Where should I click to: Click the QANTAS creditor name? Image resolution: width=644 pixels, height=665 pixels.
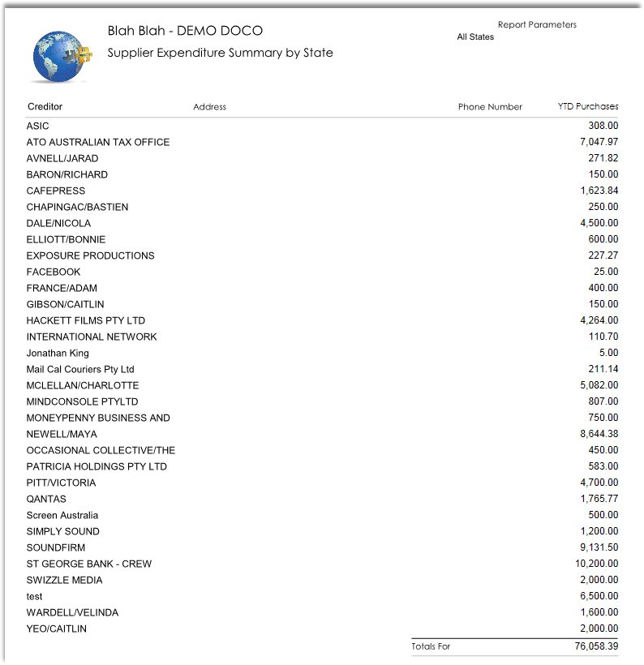click(46, 500)
